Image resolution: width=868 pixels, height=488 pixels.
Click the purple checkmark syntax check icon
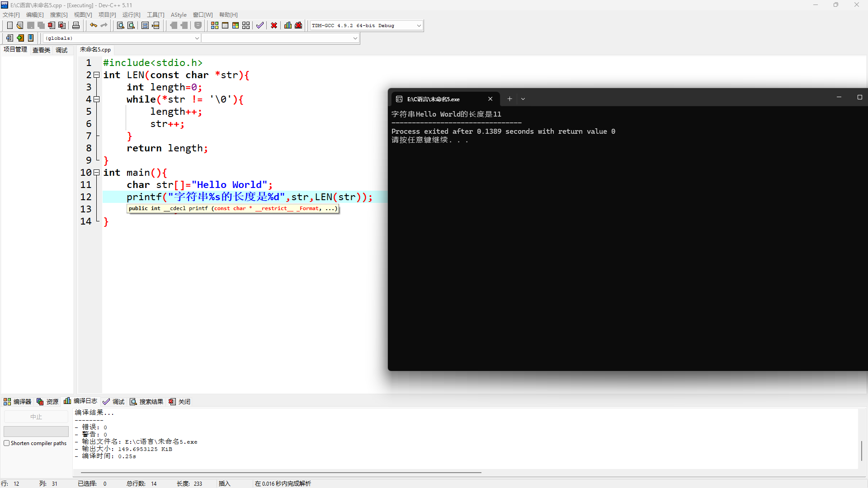click(259, 25)
